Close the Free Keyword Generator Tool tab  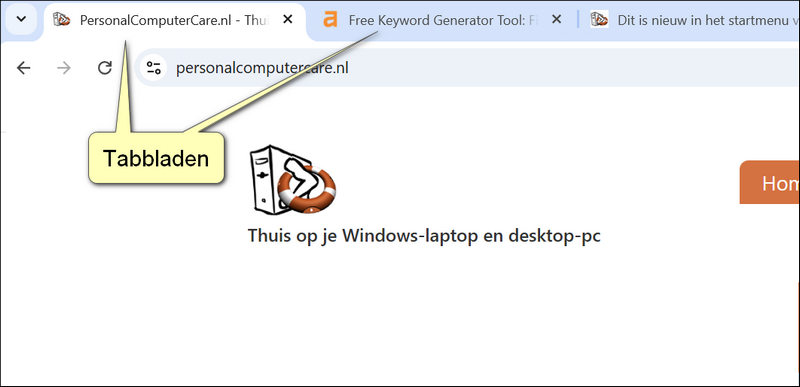tap(557, 19)
